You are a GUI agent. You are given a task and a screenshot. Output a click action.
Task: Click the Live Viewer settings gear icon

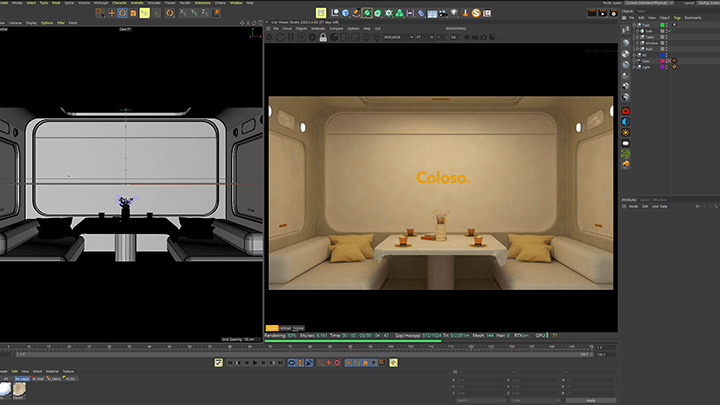point(312,37)
